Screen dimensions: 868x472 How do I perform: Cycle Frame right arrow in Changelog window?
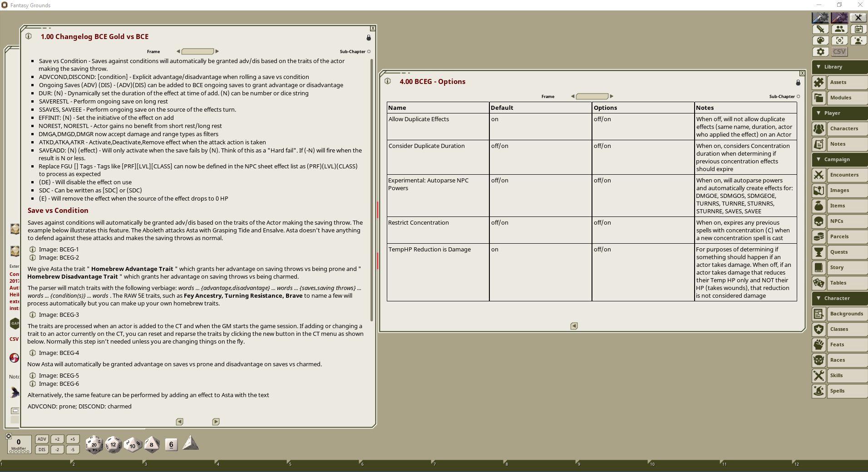(217, 52)
